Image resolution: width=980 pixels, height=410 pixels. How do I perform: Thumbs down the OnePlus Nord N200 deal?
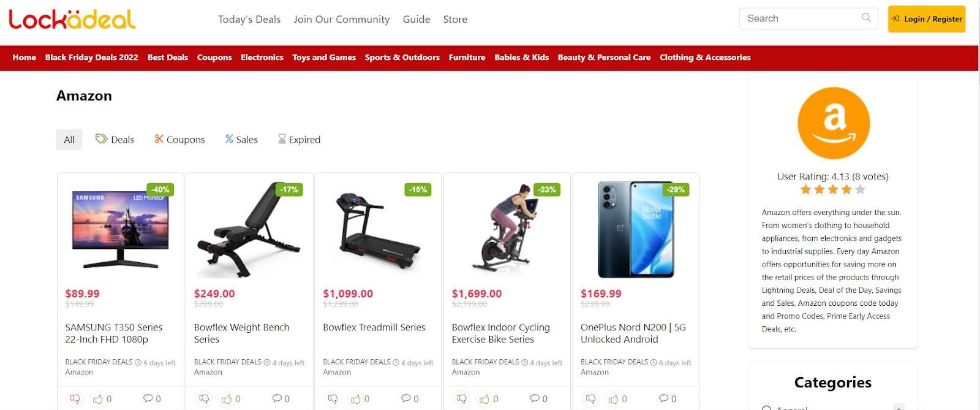[591, 399]
